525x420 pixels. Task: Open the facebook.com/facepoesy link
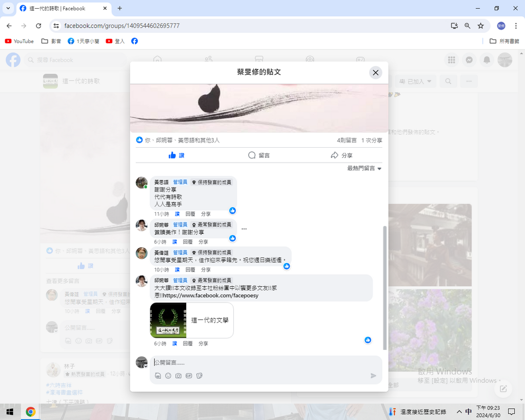[210, 295]
